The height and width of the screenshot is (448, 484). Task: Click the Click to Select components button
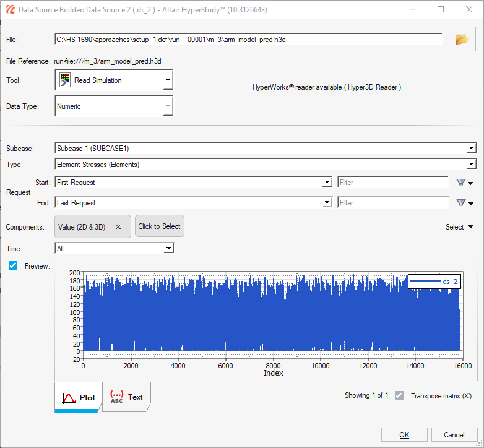160,226
